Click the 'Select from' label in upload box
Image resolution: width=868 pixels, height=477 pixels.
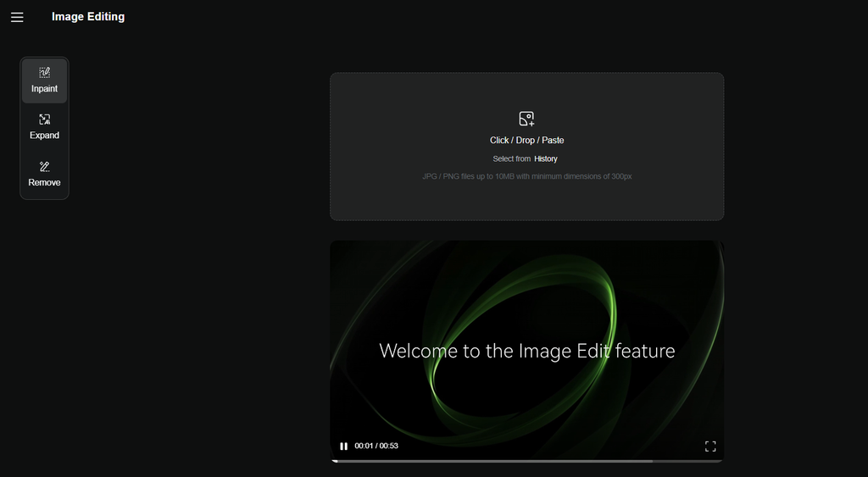coord(511,159)
